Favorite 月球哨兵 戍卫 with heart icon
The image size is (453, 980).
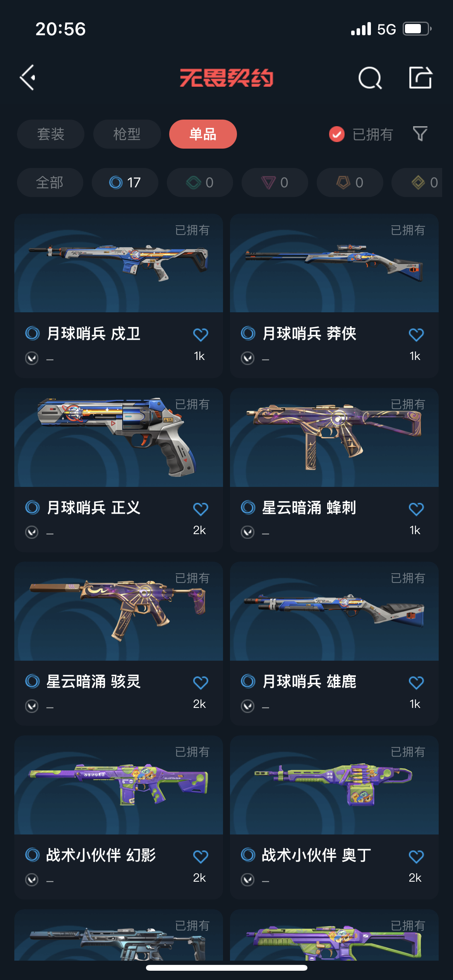coord(201,334)
